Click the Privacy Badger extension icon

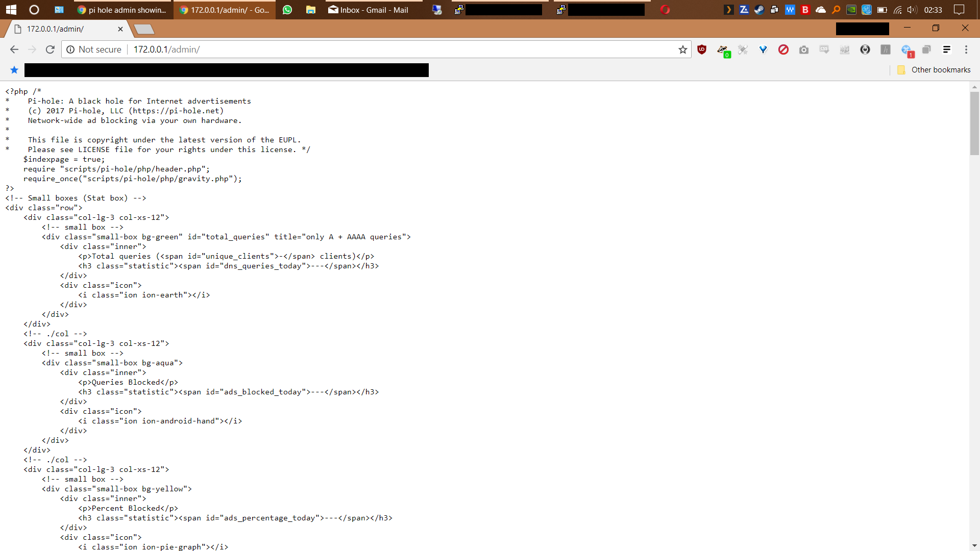(723, 49)
